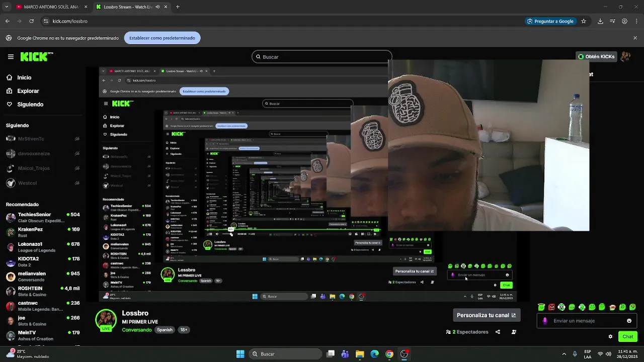644x362 pixels.
Task: Go back in Chrome
Action: (7, 21)
